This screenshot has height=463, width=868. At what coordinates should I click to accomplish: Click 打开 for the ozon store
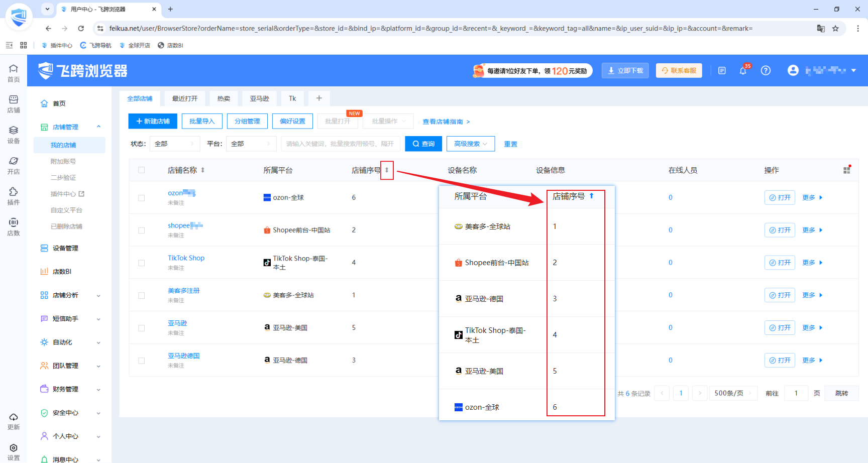[x=780, y=197]
